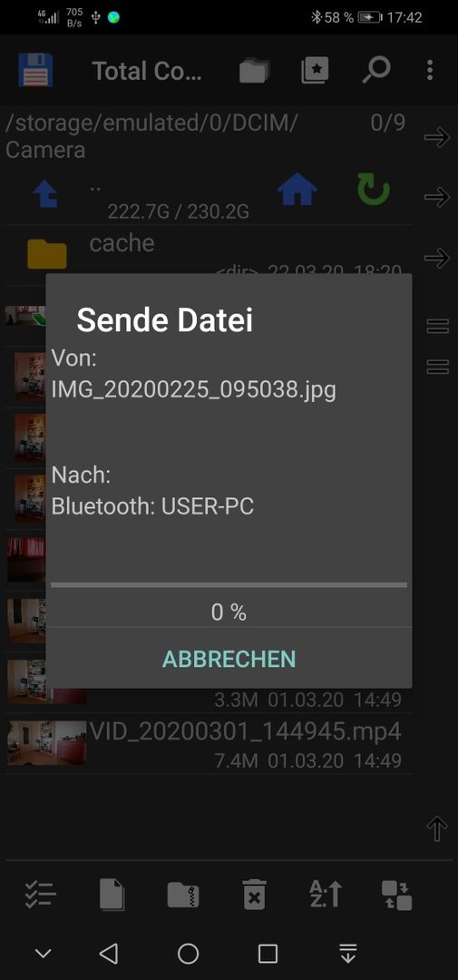Cancel transfer with ABBRECHEN button
The image size is (458, 980).
(x=229, y=659)
